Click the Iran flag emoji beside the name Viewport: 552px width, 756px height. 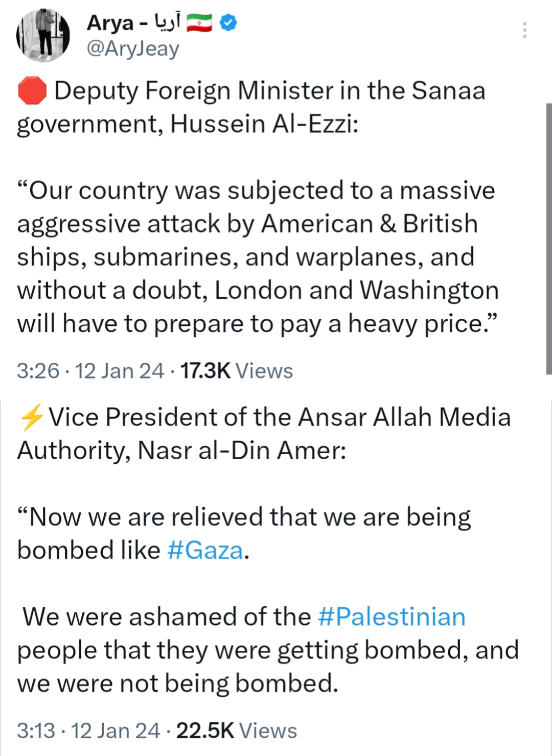click(x=199, y=23)
